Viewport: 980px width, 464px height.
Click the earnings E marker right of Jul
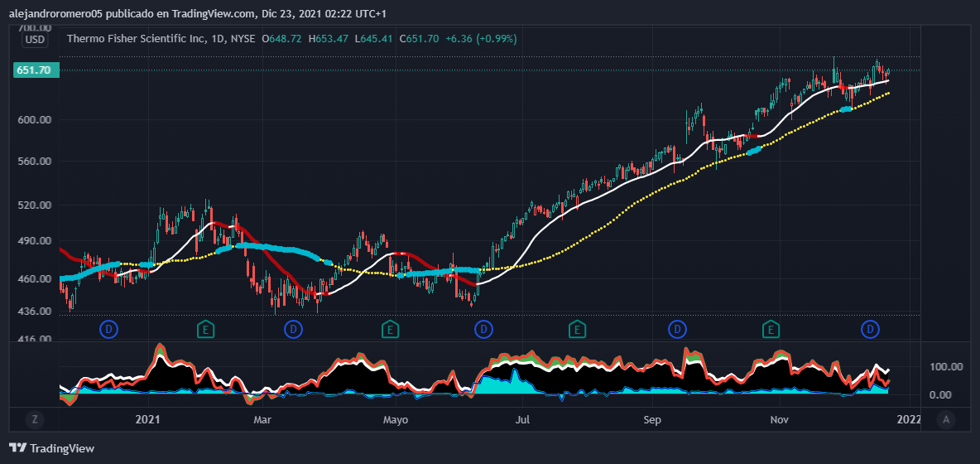point(577,328)
